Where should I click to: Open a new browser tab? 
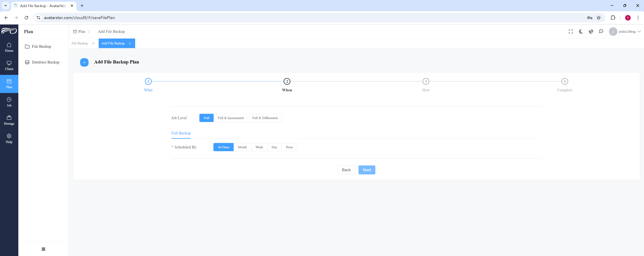pyautogui.click(x=82, y=5)
